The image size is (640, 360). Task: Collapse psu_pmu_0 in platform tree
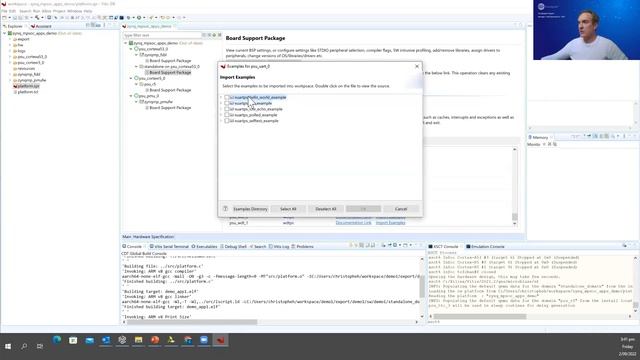131,96
